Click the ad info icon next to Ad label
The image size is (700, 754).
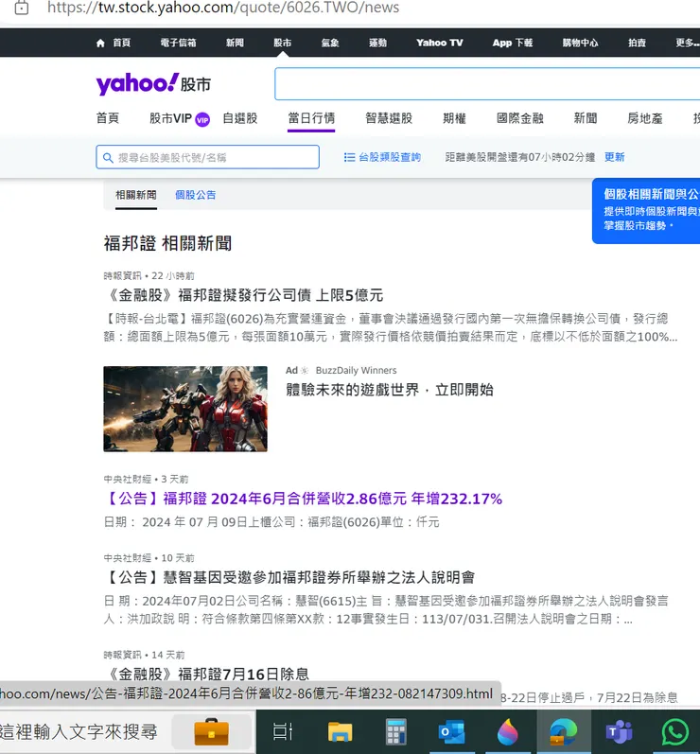tap(305, 370)
